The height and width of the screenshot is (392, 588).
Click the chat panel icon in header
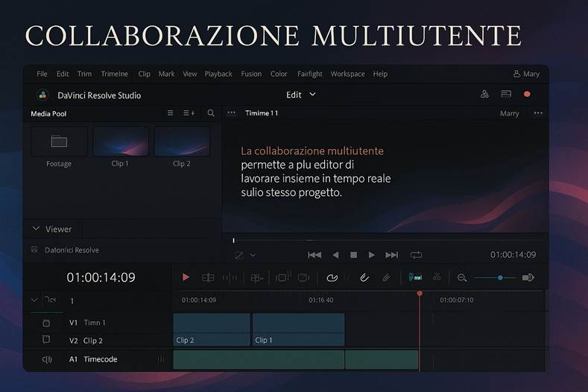click(506, 94)
